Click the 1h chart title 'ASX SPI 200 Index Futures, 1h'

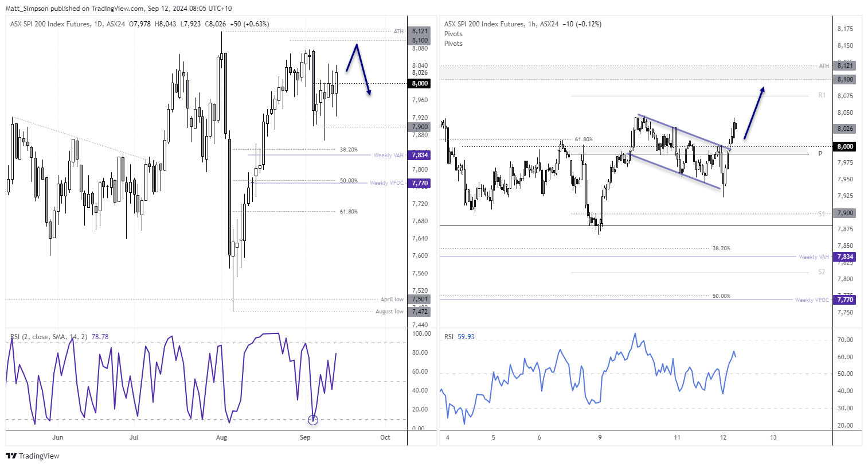(x=491, y=24)
